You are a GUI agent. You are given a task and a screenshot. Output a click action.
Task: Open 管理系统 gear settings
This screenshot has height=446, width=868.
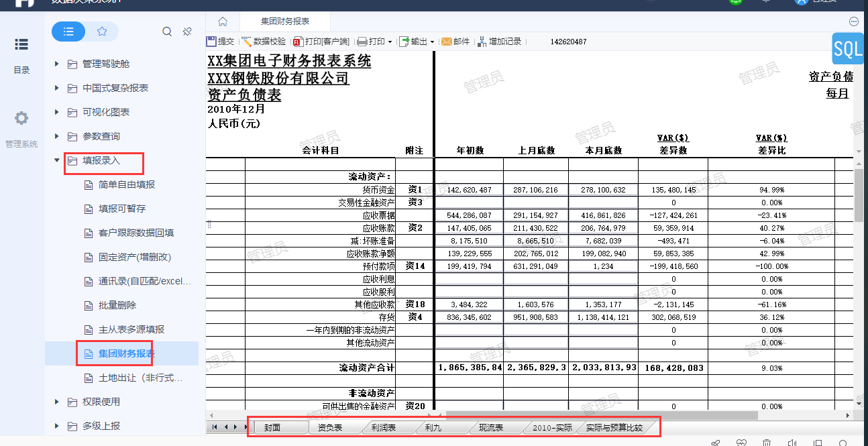(21, 119)
